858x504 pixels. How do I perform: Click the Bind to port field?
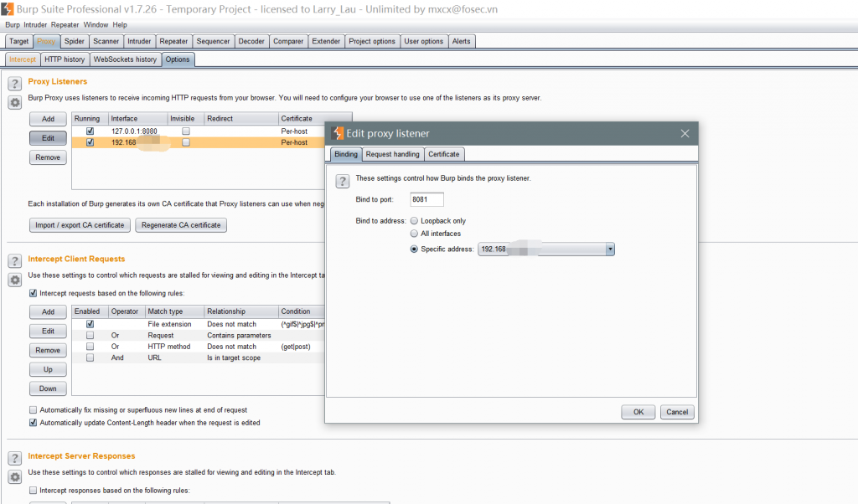426,199
